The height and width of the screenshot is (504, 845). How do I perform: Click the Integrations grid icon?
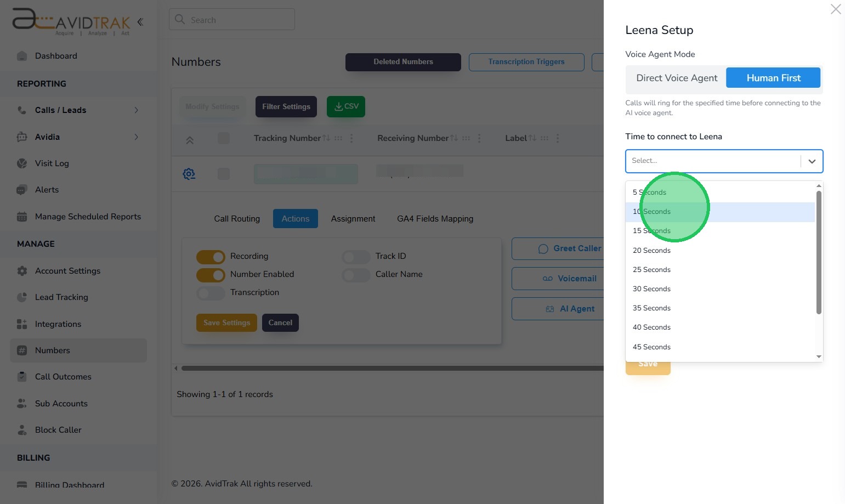pos(22,324)
